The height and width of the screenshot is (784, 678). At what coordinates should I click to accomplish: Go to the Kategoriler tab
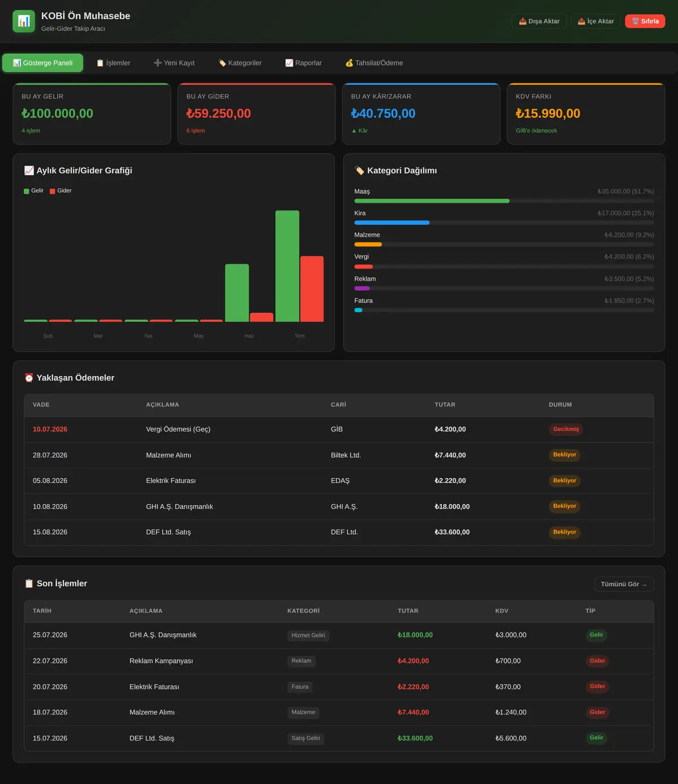tap(240, 63)
